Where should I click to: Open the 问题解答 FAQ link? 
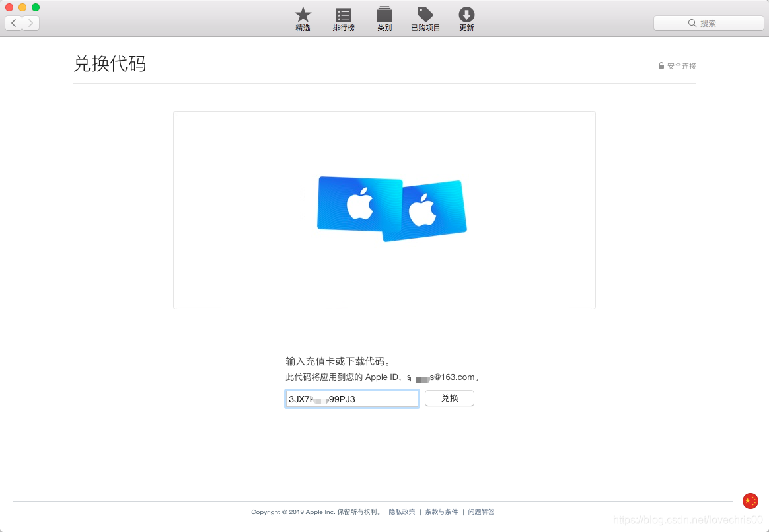pyautogui.click(x=481, y=512)
